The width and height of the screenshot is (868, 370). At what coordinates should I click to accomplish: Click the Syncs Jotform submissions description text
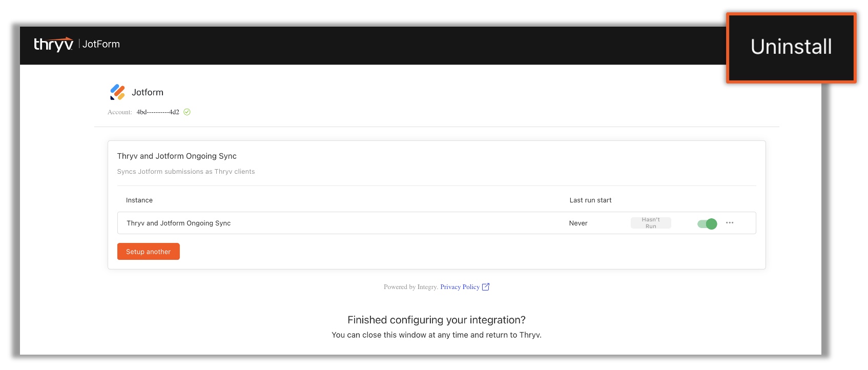click(186, 172)
